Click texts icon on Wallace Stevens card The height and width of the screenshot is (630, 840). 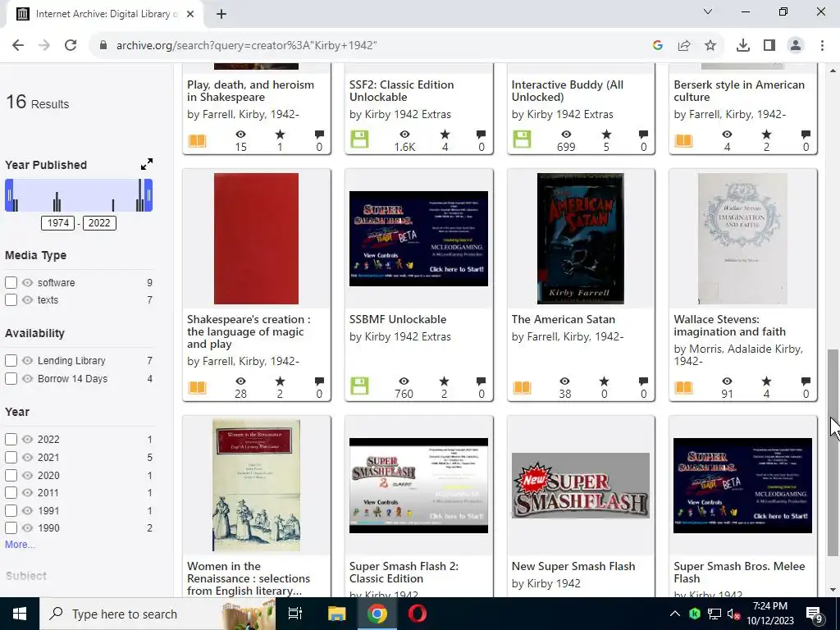pyautogui.click(x=683, y=387)
